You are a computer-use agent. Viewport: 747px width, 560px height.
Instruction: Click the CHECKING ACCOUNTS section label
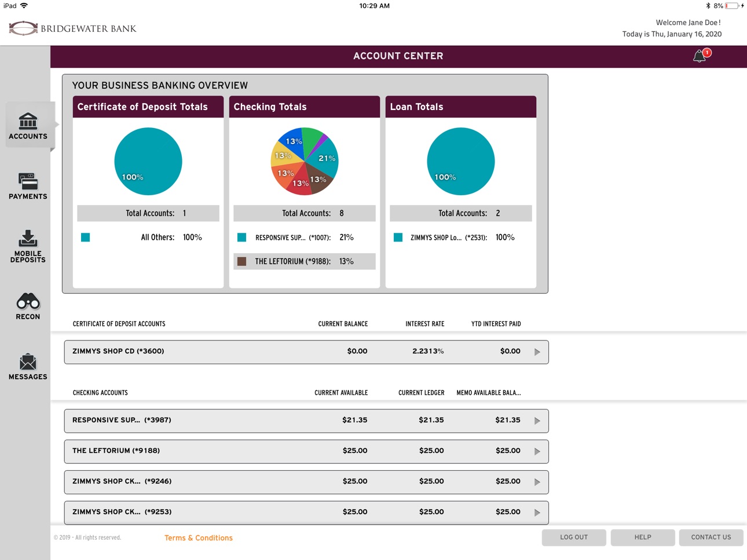tap(100, 393)
